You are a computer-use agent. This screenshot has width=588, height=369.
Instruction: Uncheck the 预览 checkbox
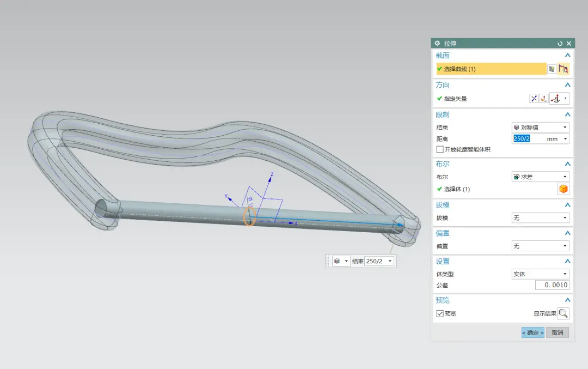click(x=440, y=313)
